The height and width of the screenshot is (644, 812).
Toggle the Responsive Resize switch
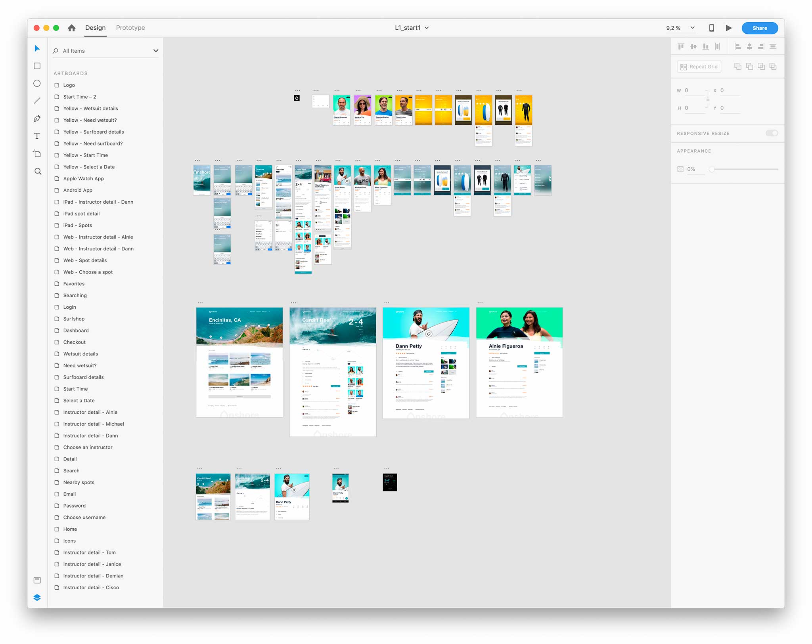[x=772, y=133]
